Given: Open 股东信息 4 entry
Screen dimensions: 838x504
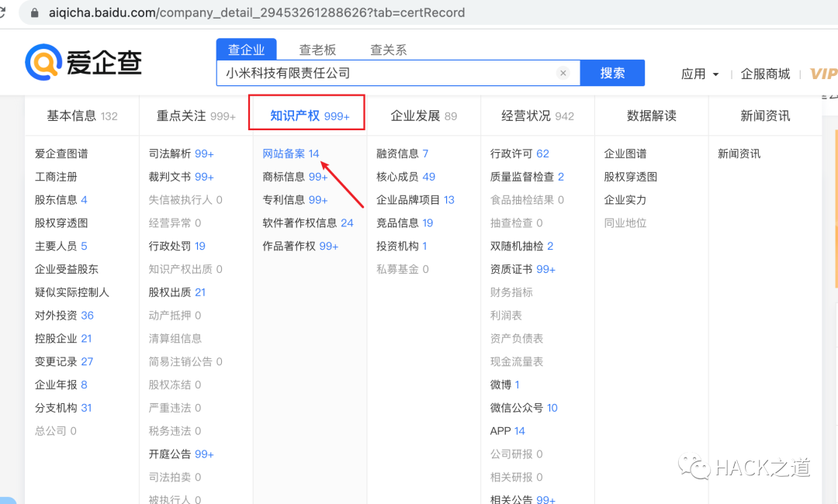Looking at the screenshot, I should point(61,200).
